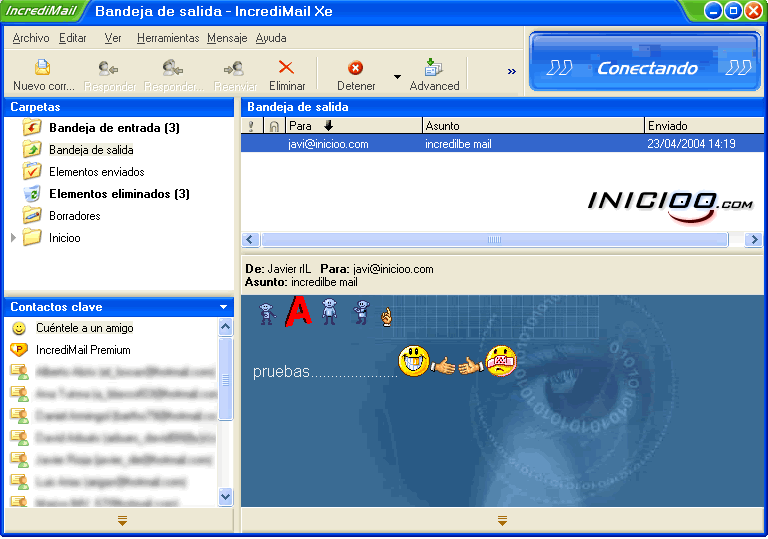Viewport: 768px width, 539px height.
Task: Click the greyed Responder toolbar icon
Action: (x=108, y=68)
